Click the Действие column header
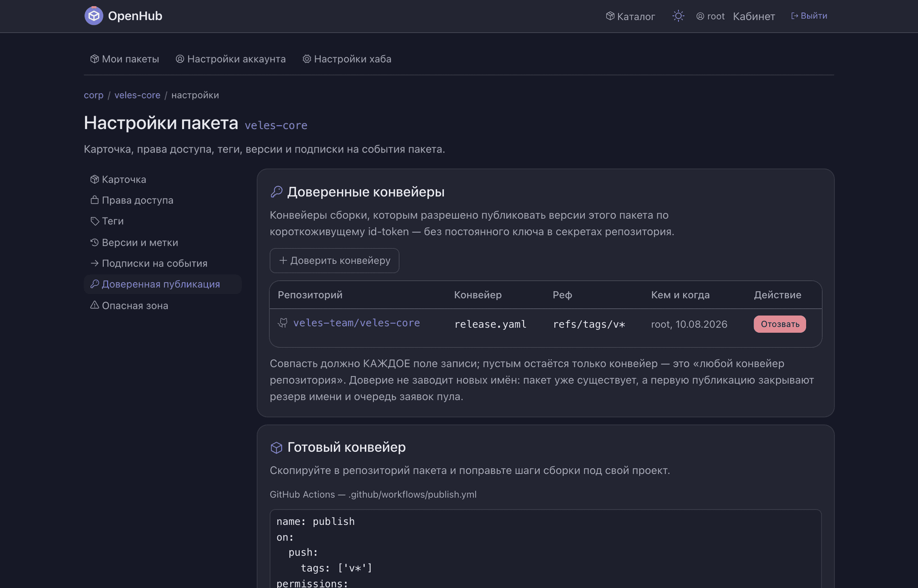 (x=777, y=295)
